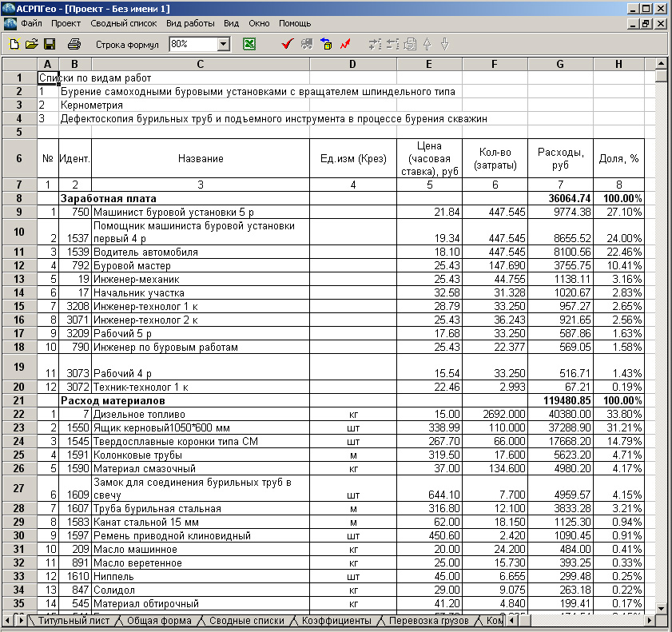Image resolution: width=672 pixels, height=632 pixels.
Task: Click the 'Водитель автомобиля' cell
Action: click(x=201, y=252)
